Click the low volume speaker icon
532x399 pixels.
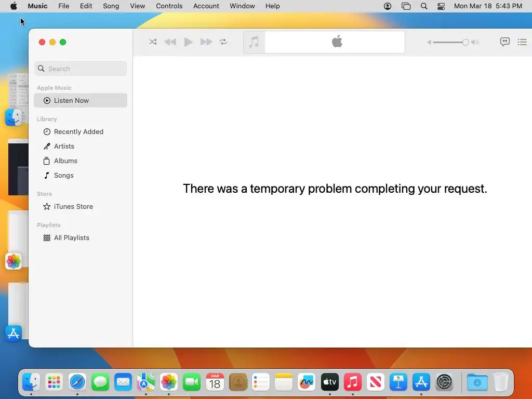click(429, 42)
